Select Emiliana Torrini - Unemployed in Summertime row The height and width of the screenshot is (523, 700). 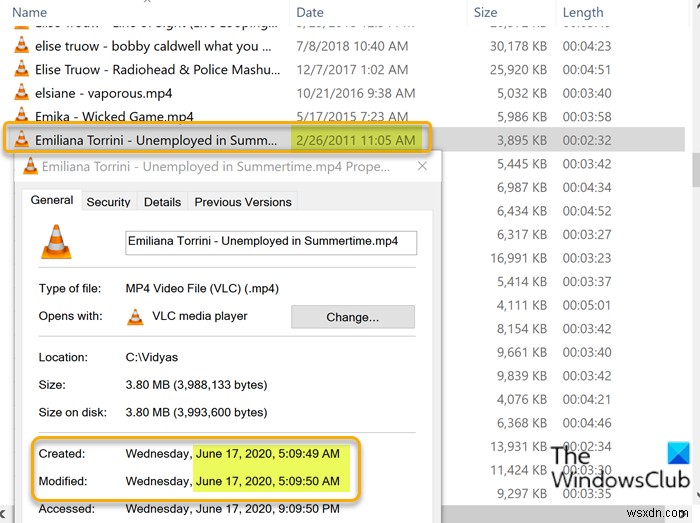(344, 140)
